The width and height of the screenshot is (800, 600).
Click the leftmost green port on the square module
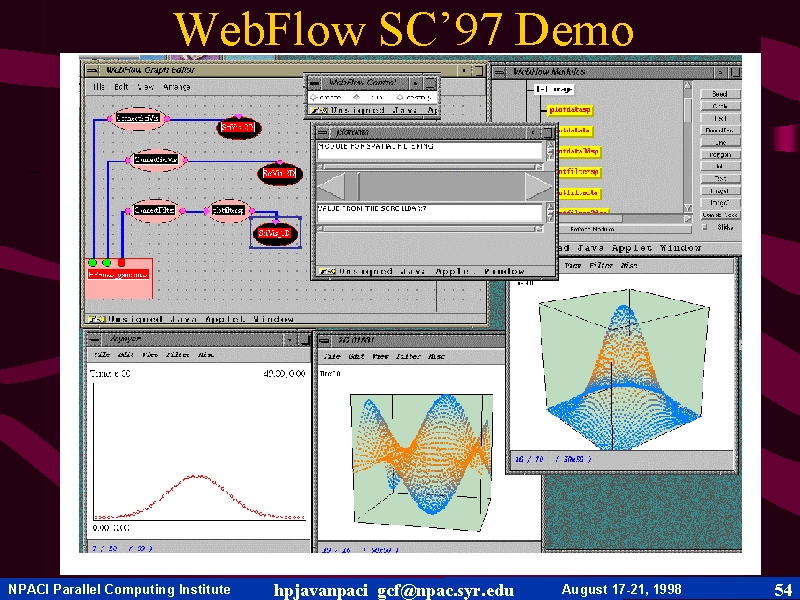(93, 263)
